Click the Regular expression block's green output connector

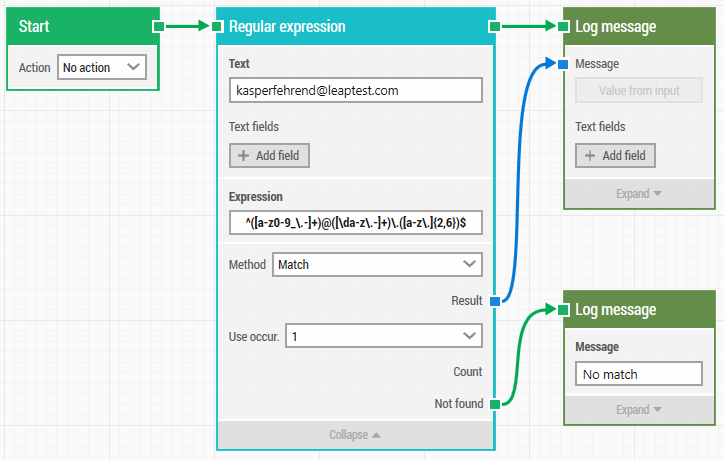[494, 27]
